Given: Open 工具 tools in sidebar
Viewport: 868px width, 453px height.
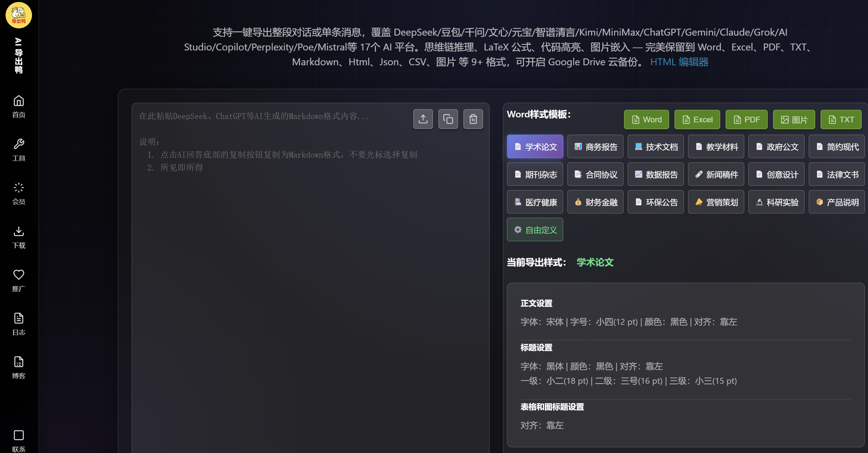Looking at the screenshot, I should (19, 150).
